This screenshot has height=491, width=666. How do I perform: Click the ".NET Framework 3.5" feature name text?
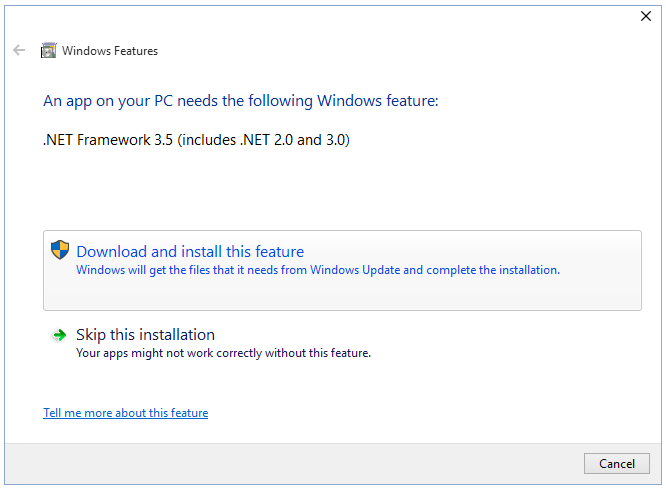[196, 140]
